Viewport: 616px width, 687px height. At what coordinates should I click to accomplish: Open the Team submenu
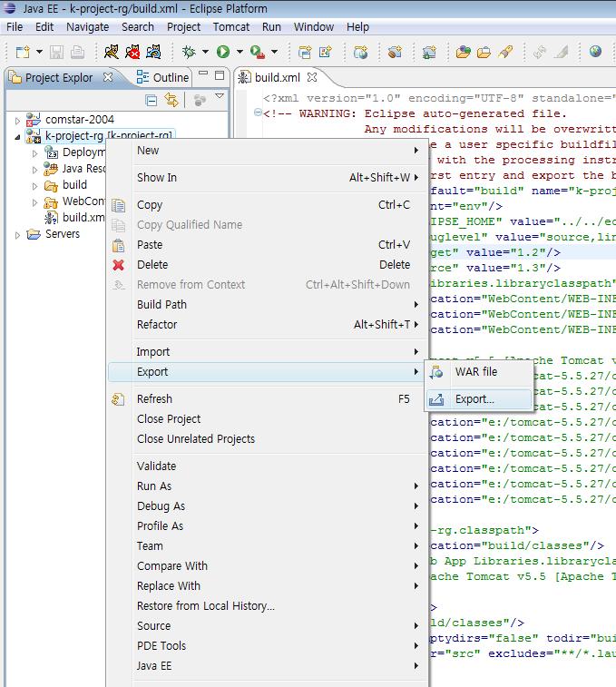[x=268, y=546]
